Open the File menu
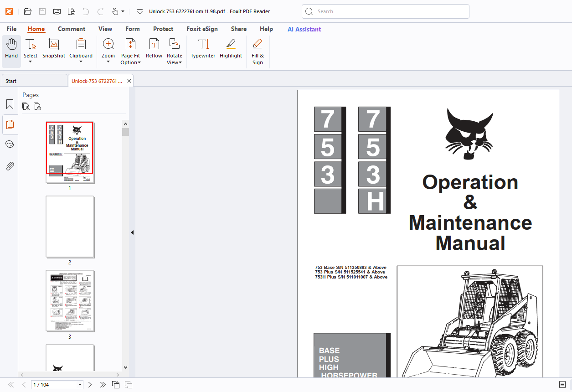 tap(11, 29)
